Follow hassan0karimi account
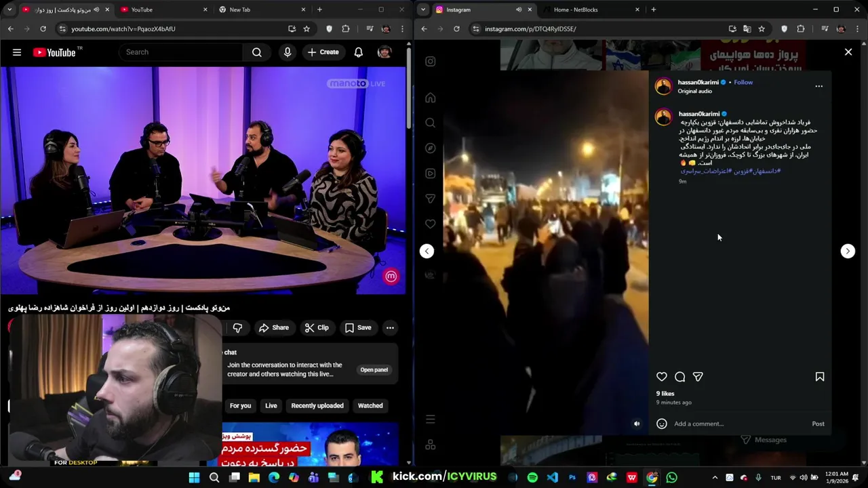Viewport: 868px width, 488px height. pos(743,82)
